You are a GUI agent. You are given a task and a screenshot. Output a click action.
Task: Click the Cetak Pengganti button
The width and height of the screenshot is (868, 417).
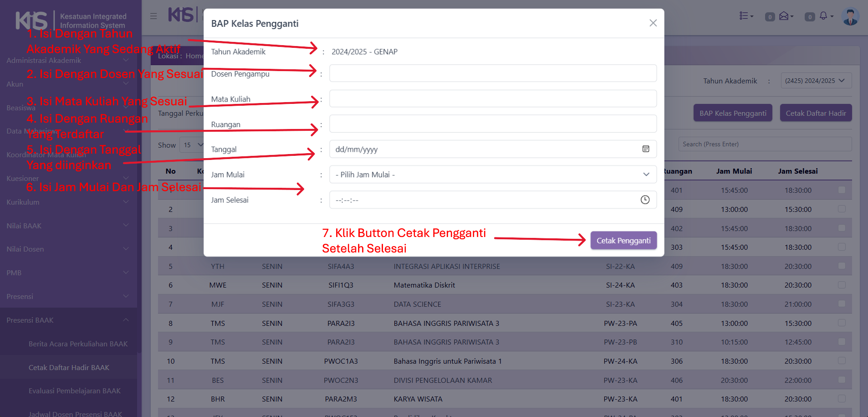623,241
